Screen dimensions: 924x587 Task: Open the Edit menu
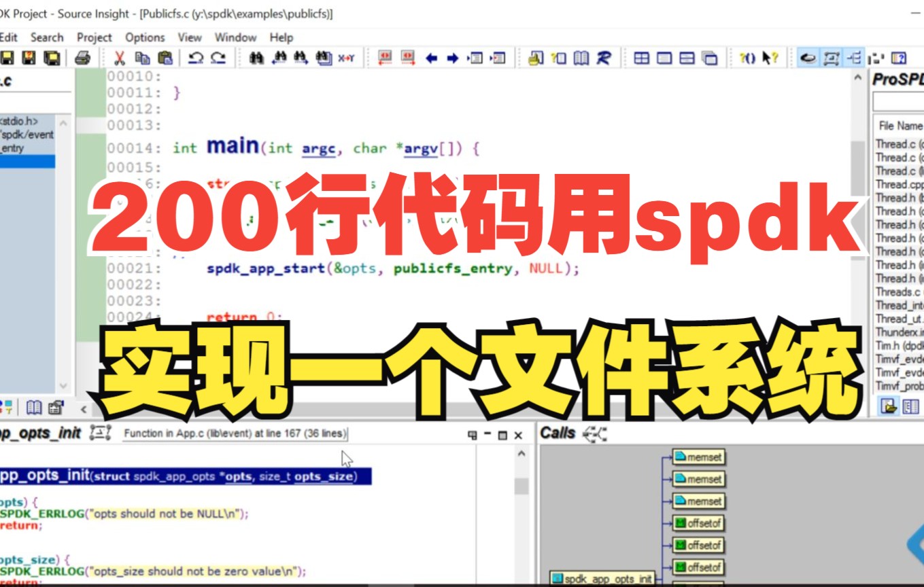[x=9, y=37]
